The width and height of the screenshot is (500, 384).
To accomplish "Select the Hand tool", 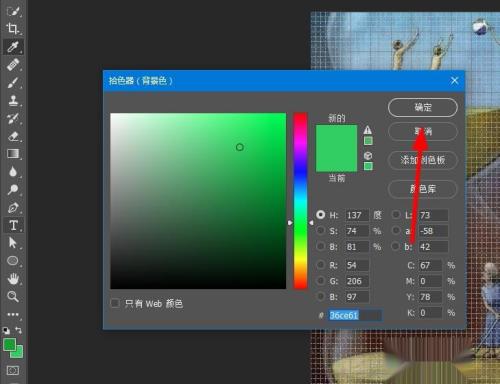I will (13, 279).
